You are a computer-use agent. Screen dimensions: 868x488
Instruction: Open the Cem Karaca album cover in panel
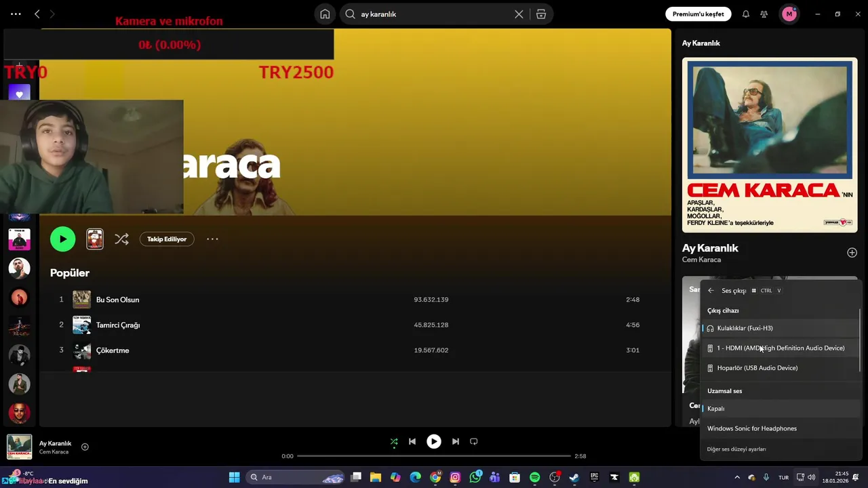click(770, 145)
